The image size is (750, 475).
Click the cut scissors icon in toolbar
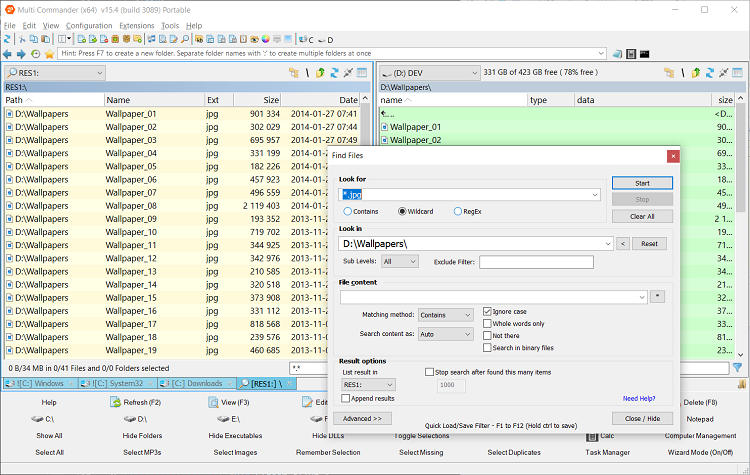(x=22, y=39)
